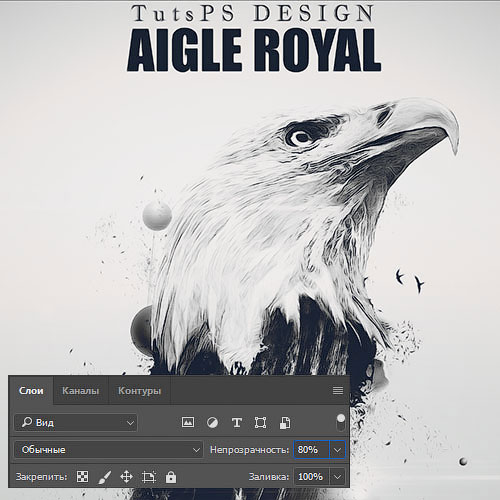Lock all with padlock icon
This screenshot has height=500, width=500.
tap(171, 477)
